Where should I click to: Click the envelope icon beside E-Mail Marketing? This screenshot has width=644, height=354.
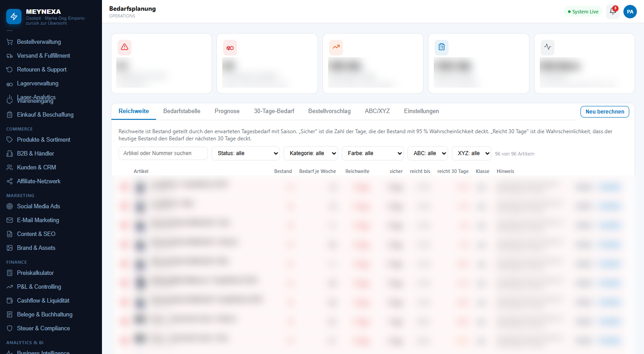click(x=9, y=220)
